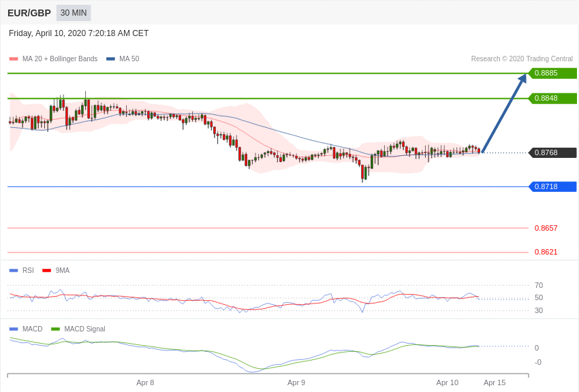Image resolution: width=579 pixels, height=392 pixels.
Task: Click the MACD Signal legend label
Action: (x=84, y=329)
